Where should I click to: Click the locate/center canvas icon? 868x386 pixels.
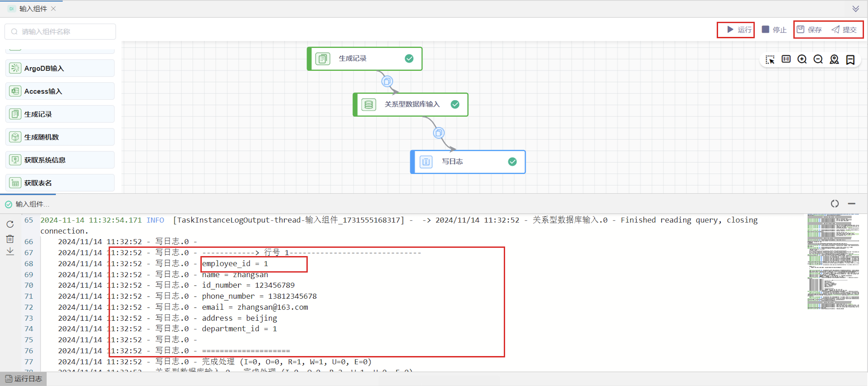[x=834, y=60]
